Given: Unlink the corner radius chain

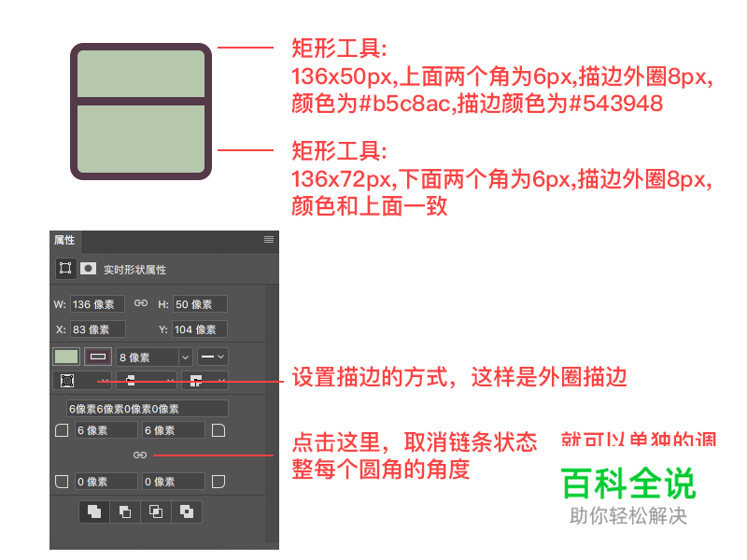Looking at the screenshot, I should (x=140, y=455).
